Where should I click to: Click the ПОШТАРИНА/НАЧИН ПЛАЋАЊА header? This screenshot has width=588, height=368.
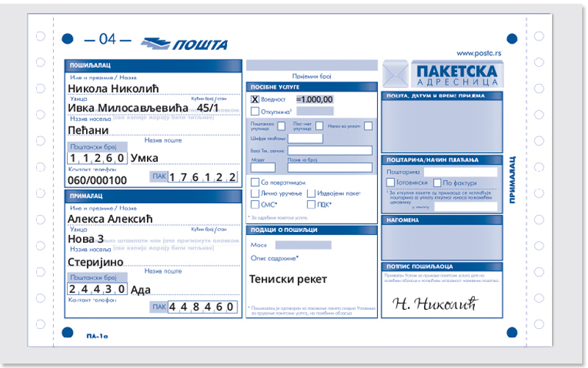pyautogui.click(x=442, y=160)
